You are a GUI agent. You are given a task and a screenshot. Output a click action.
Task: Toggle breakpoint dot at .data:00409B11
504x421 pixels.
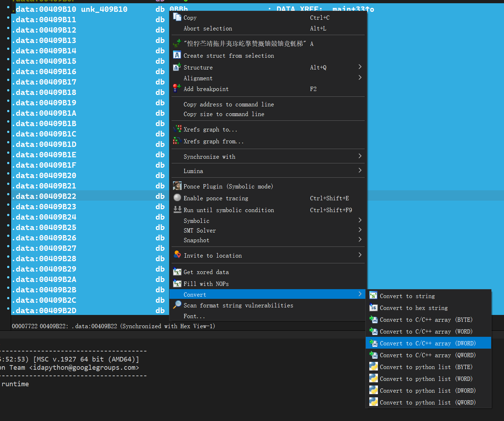point(8,17)
